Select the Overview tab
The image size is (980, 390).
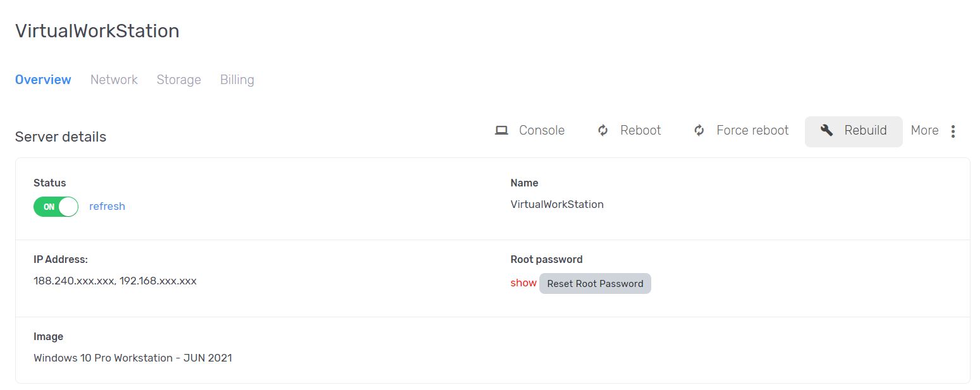coord(43,80)
